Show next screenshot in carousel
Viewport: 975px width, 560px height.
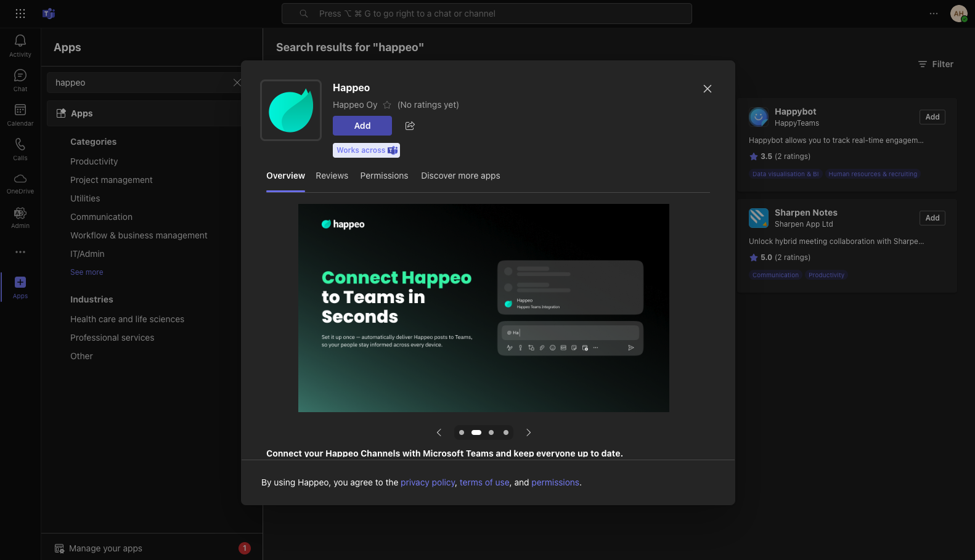click(x=528, y=432)
